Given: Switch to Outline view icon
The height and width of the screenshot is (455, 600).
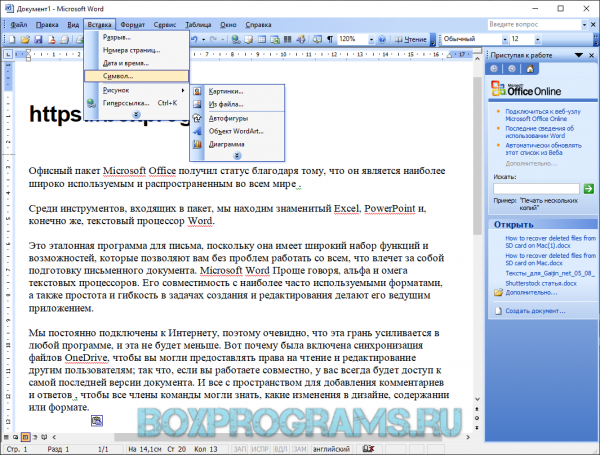Looking at the screenshot, I should click(x=35, y=437).
